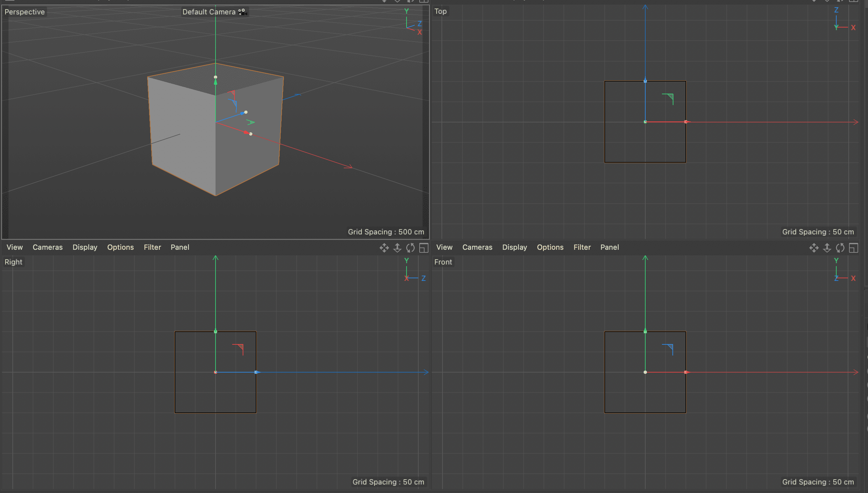The image size is (868, 493).
Task: Select the pan camera icon above Right viewport
Action: click(x=384, y=247)
